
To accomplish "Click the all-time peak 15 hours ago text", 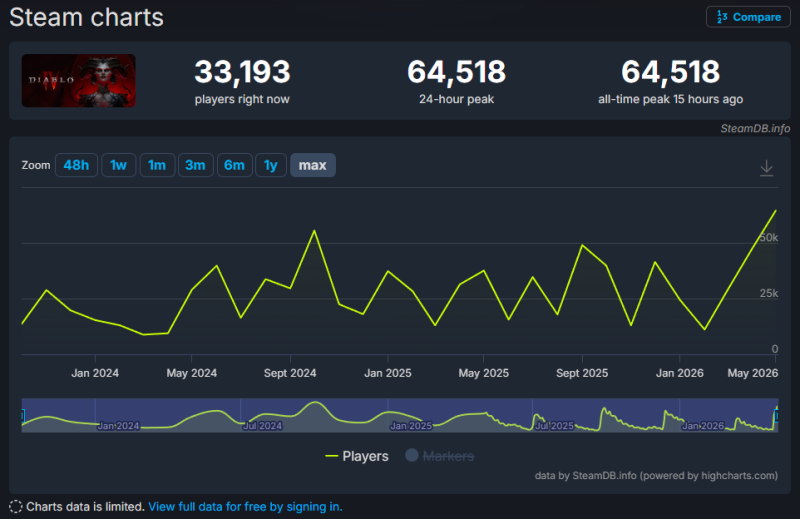I will pos(670,100).
